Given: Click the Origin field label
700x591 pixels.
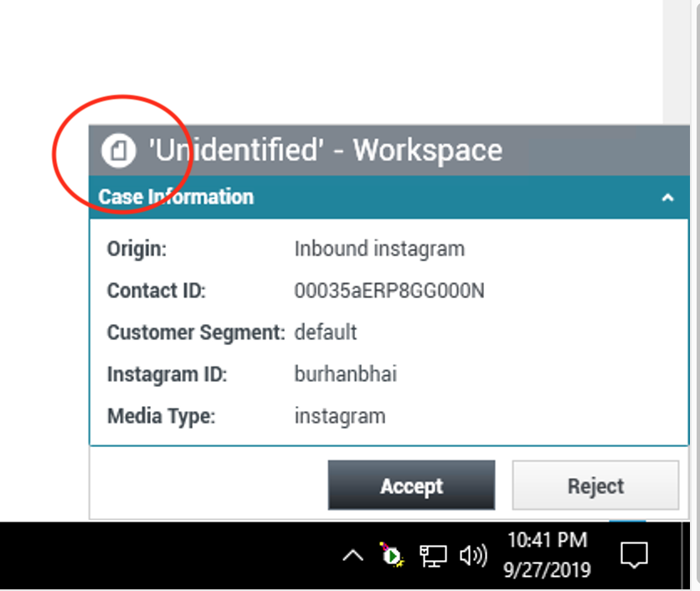Looking at the screenshot, I should (x=136, y=249).
